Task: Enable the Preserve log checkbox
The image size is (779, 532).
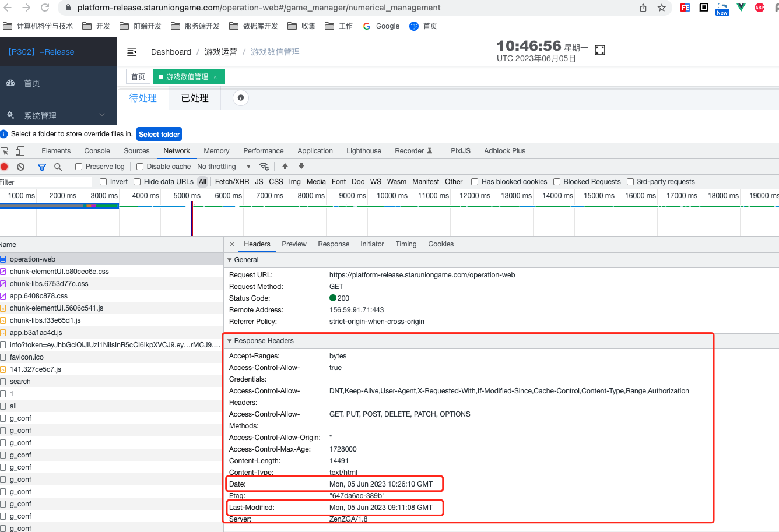Action: click(79, 167)
